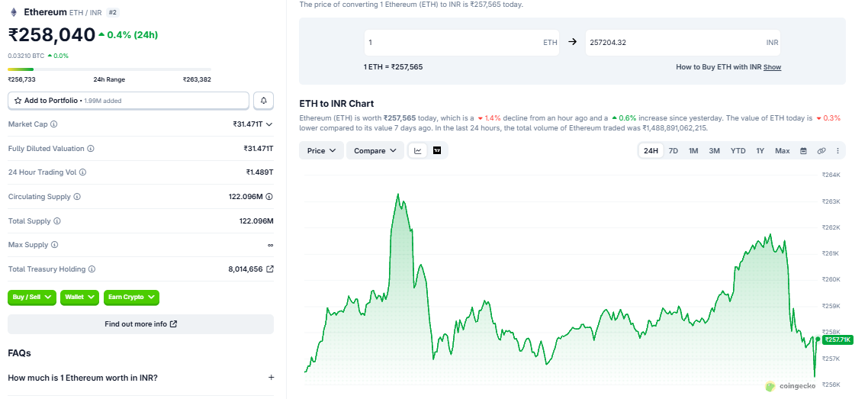Open Max Supply info icon

(54, 245)
